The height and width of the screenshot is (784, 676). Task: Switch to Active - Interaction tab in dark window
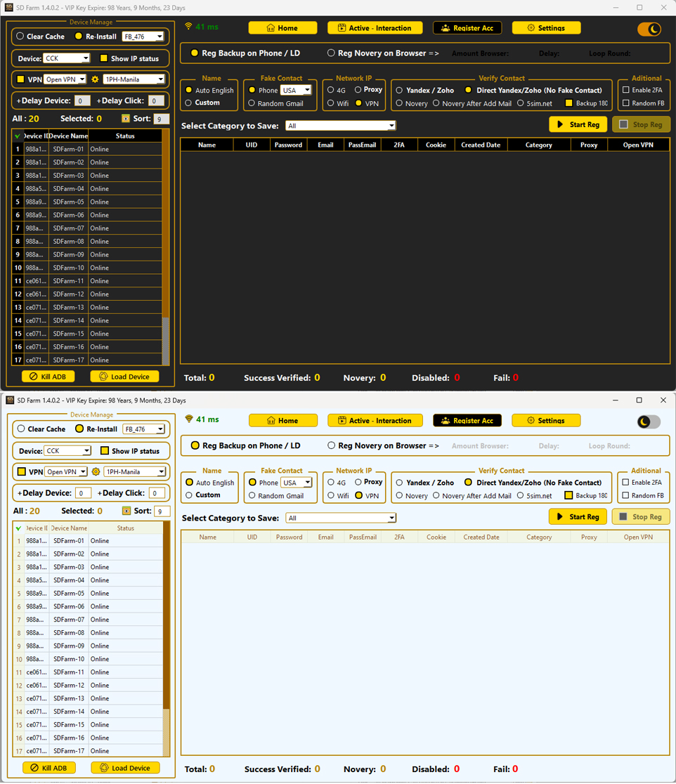pos(375,28)
